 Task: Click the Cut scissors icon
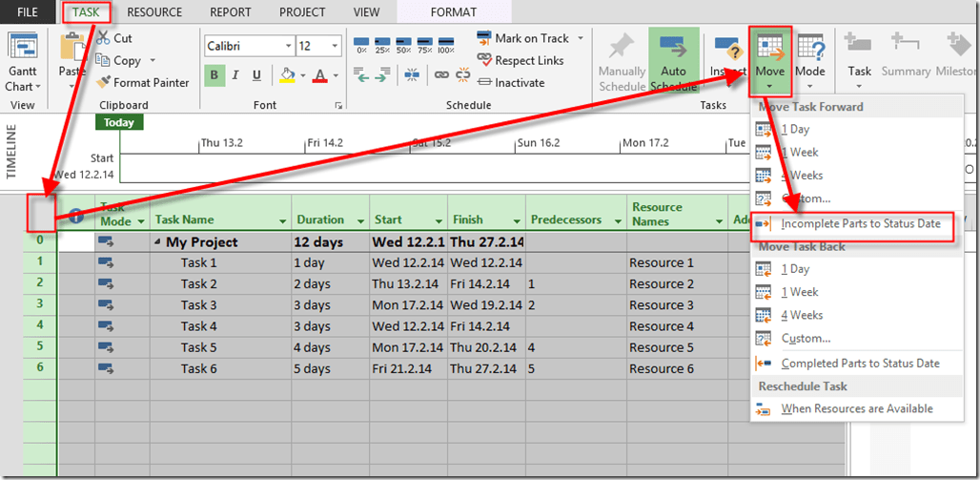click(x=103, y=38)
